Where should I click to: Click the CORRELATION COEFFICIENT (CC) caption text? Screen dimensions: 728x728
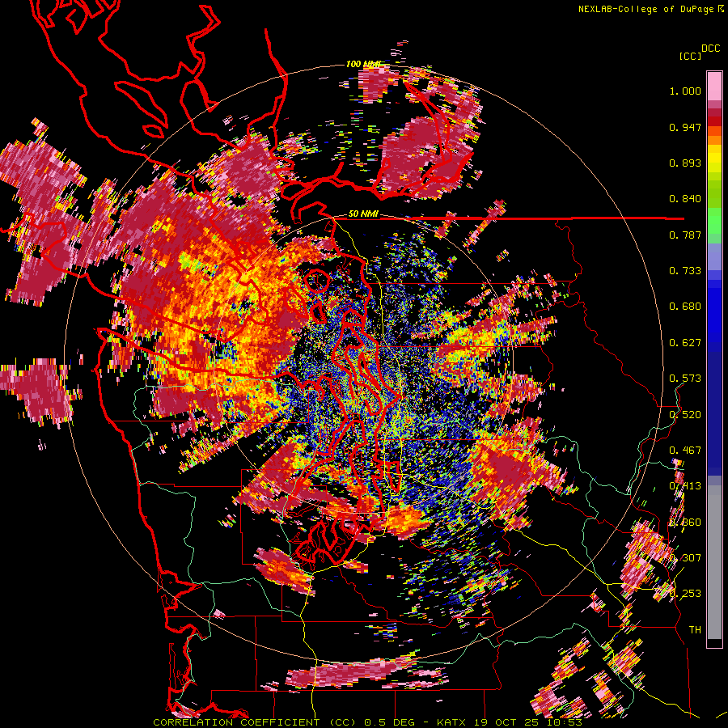coord(254,722)
